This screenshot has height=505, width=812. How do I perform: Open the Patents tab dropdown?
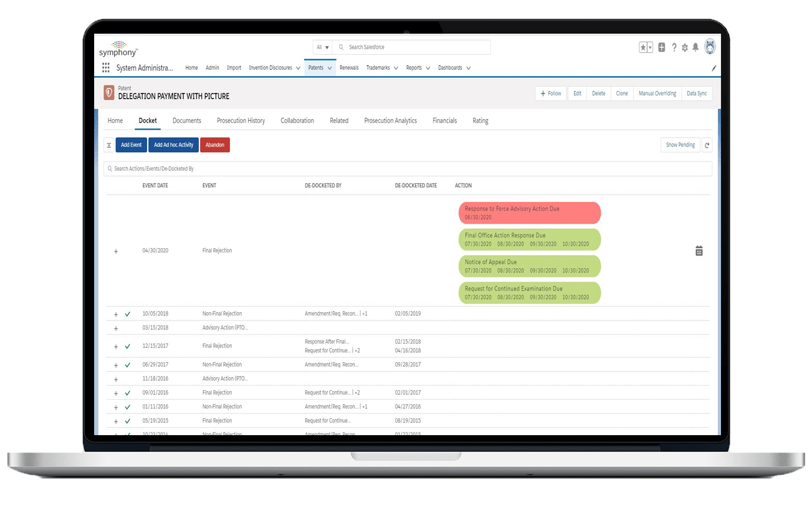click(329, 67)
